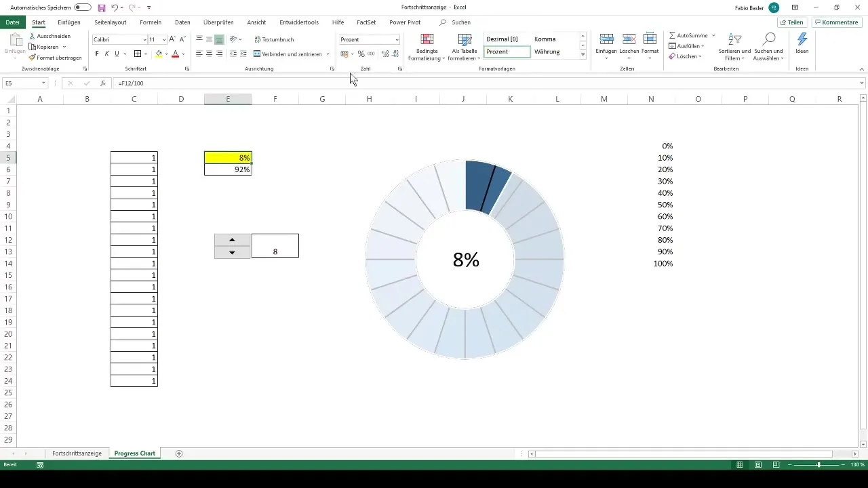
Task: Align text to vertical middle
Action: 209,39
